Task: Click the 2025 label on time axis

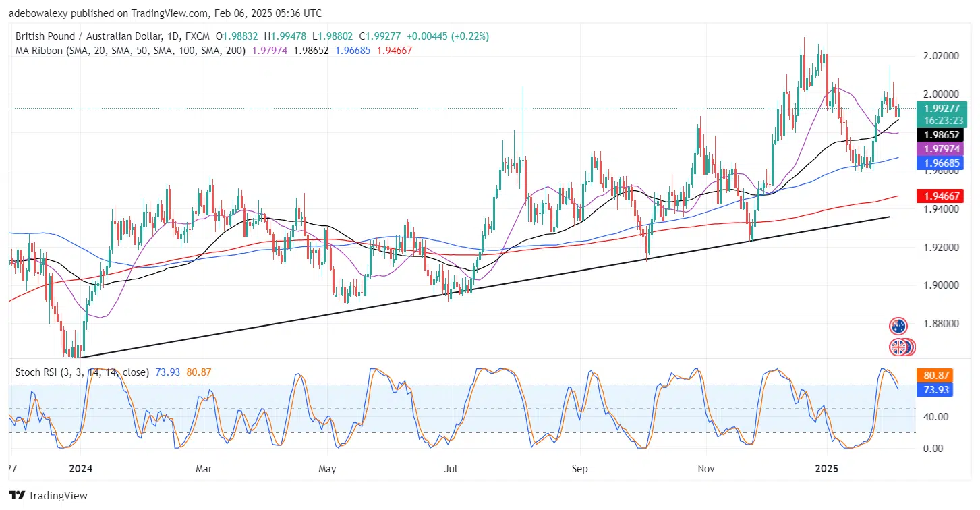Action: coord(826,468)
